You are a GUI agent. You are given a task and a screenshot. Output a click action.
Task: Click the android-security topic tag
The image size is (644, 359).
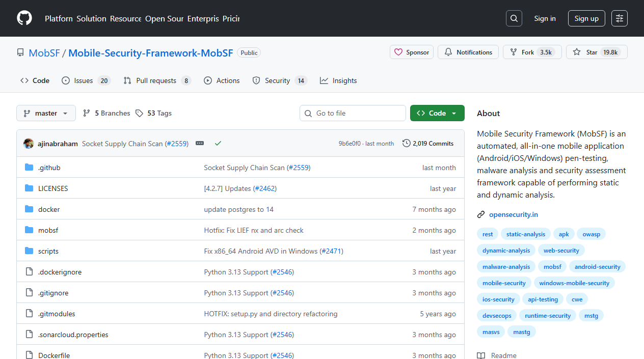click(x=598, y=267)
